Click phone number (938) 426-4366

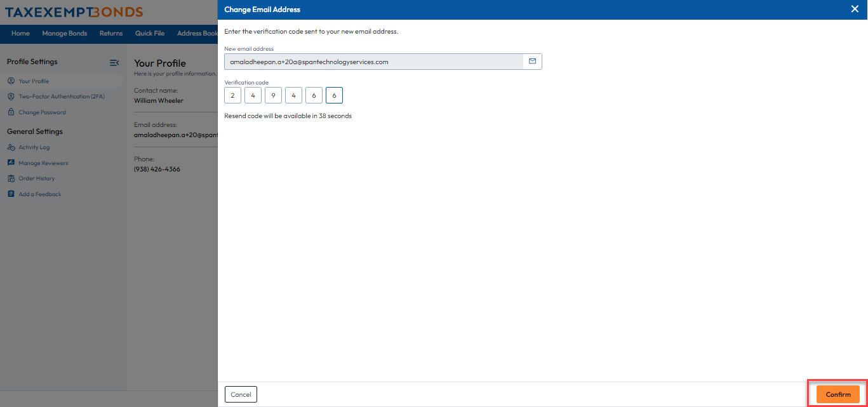(157, 169)
